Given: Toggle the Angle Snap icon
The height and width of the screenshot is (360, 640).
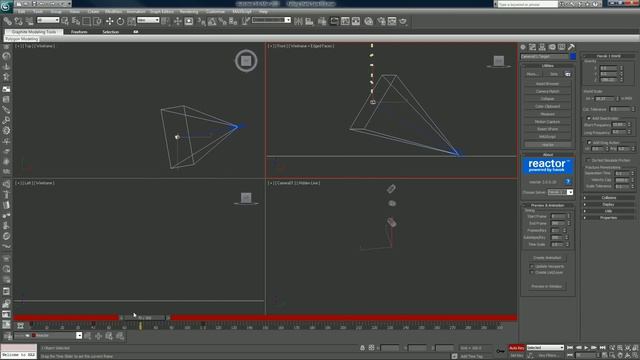Looking at the screenshot, I should pos(212,21).
